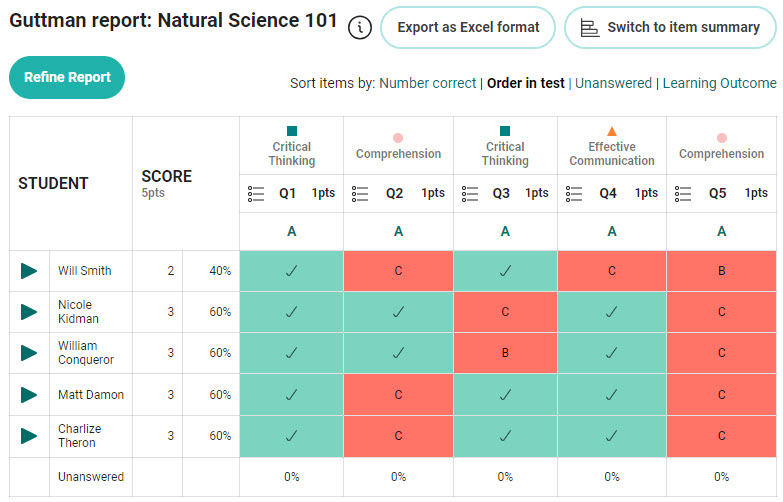
Task: Click the Q4 question list icon
Action: (575, 193)
